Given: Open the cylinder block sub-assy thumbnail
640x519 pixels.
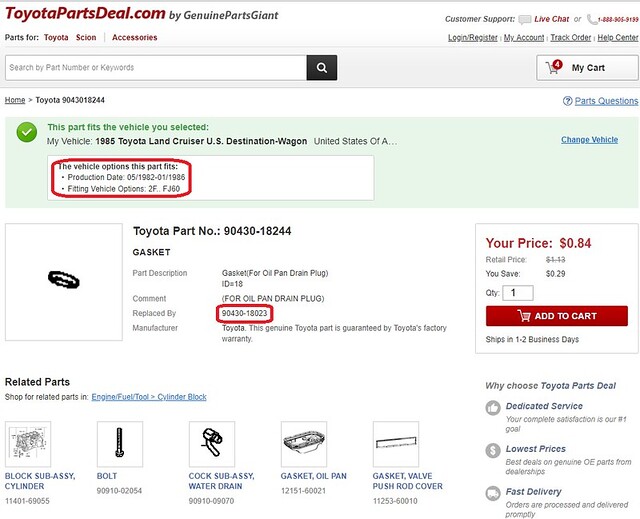Looking at the screenshot, I should coord(28,444).
